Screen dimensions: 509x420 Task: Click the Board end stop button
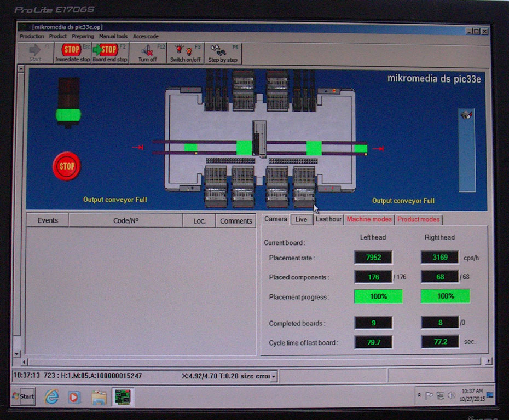pos(110,53)
